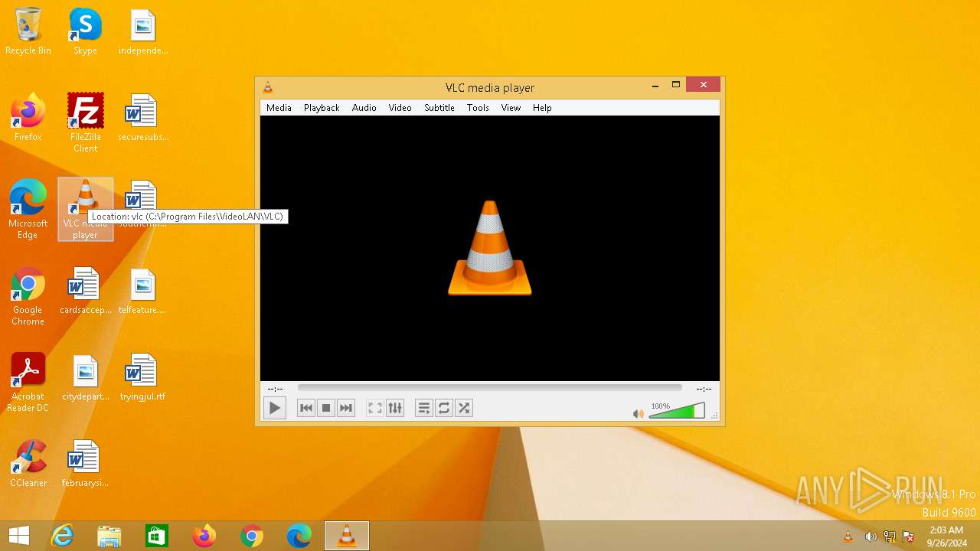Toggle the VLC playlist view
The height and width of the screenshot is (551, 980).
pyautogui.click(x=424, y=408)
